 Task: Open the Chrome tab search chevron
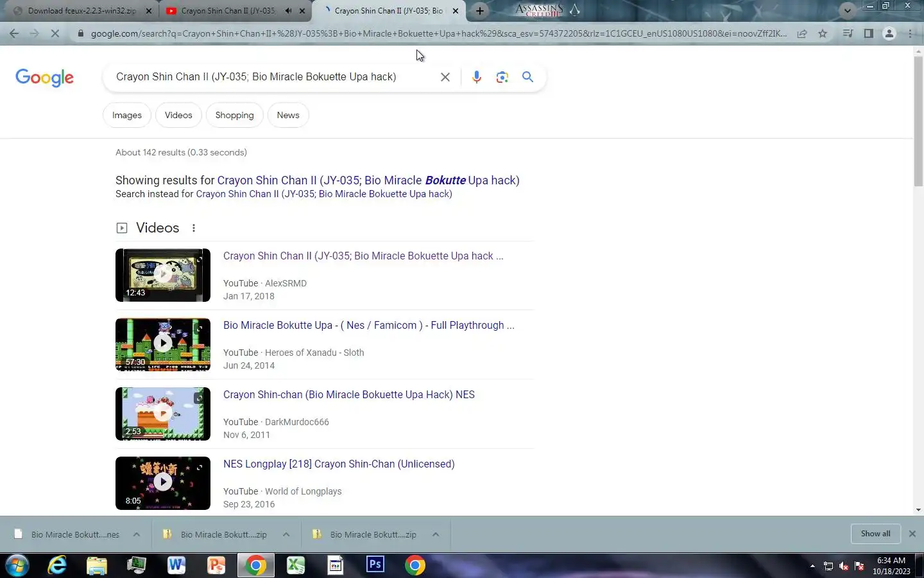click(x=848, y=10)
